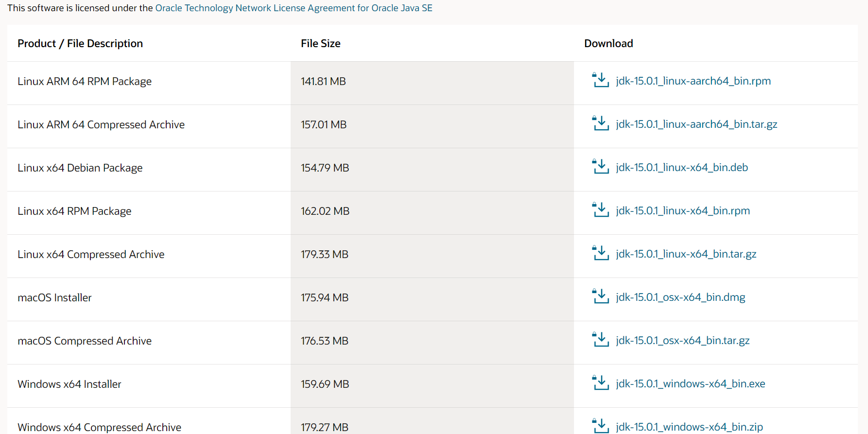The height and width of the screenshot is (434, 868).
Task: Select Linux x64 Debian Package text
Action: click(x=80, y=168)
